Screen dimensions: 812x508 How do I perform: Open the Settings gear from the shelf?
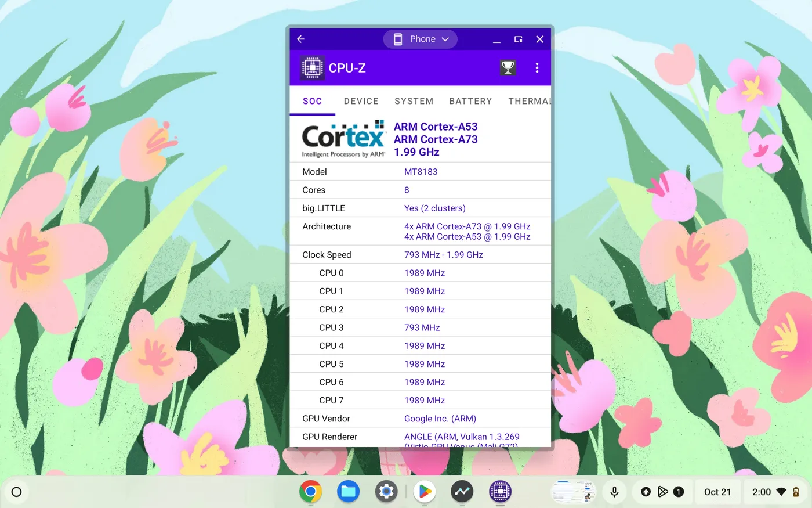click(386, 492)
